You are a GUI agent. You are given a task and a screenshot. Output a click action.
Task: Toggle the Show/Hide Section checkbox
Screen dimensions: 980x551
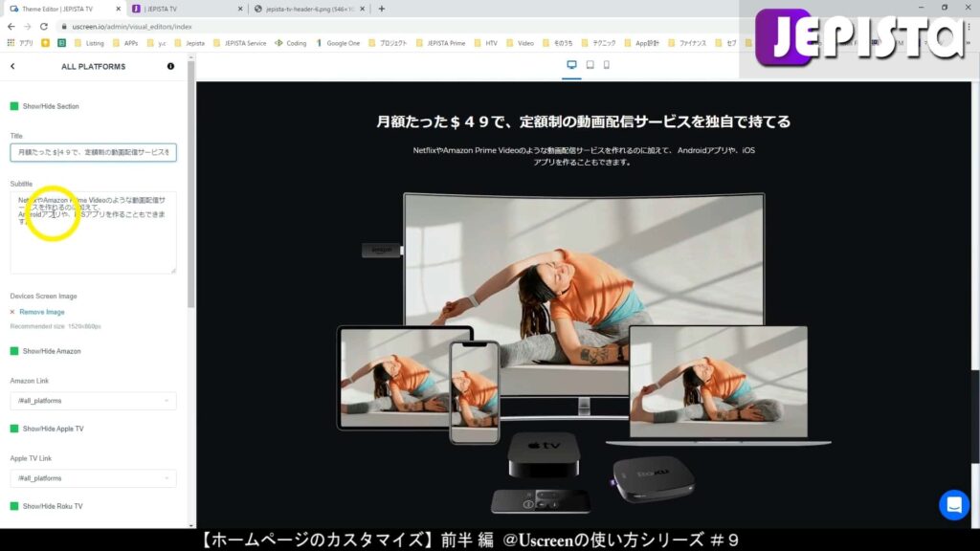[x=14, y=106]
